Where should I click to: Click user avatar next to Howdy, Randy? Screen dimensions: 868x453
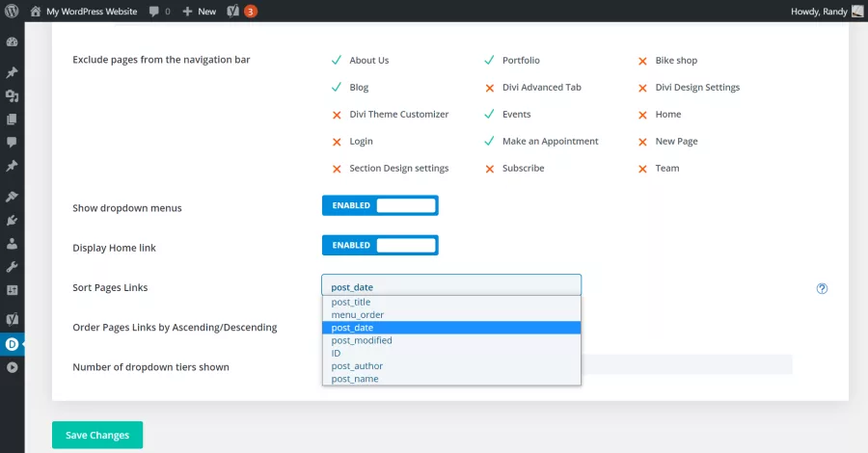pyautogui.click(x=857, y=11)
